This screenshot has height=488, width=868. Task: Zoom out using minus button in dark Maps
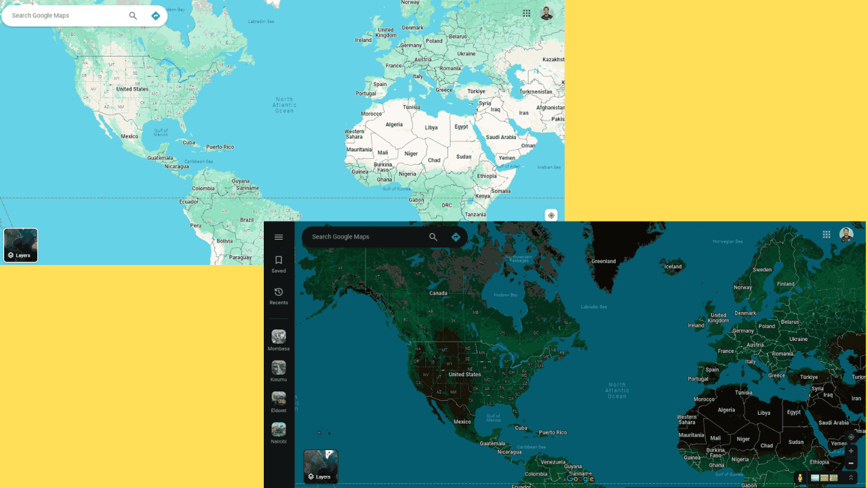pos(851,464)
